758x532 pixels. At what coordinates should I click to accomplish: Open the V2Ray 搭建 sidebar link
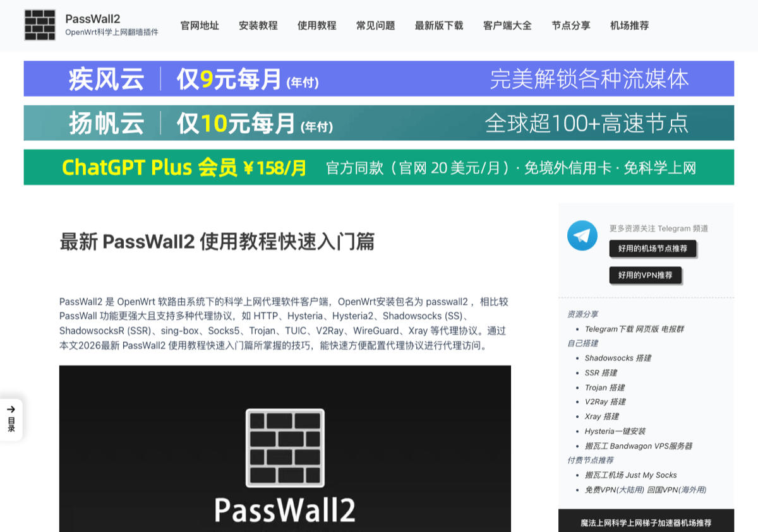tap(605, 402)
